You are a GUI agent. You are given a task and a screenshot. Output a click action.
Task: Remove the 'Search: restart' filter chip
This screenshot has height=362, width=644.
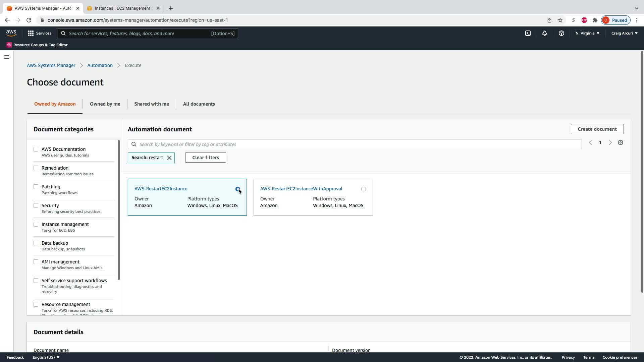[169, 158]
